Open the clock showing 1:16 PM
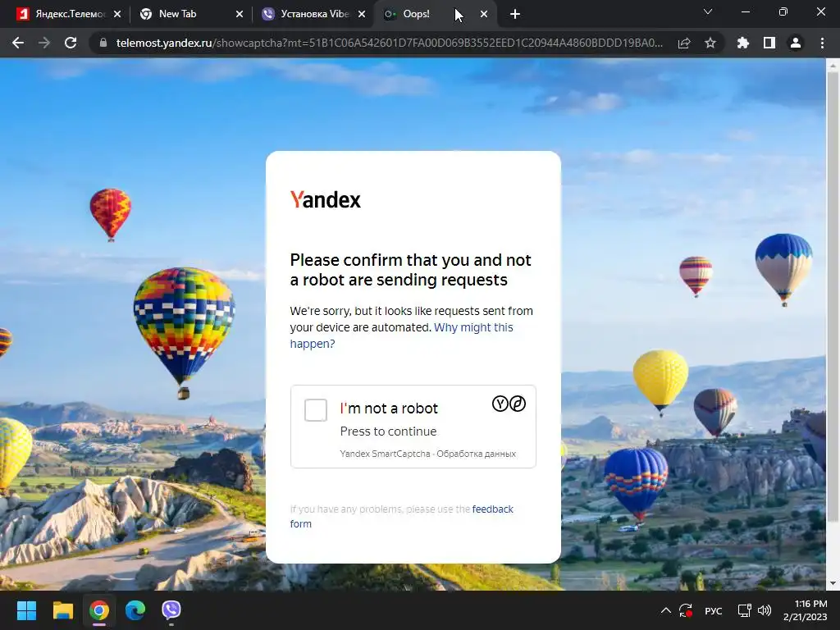Viewport: 840px width, 630px height. [806, 610]
